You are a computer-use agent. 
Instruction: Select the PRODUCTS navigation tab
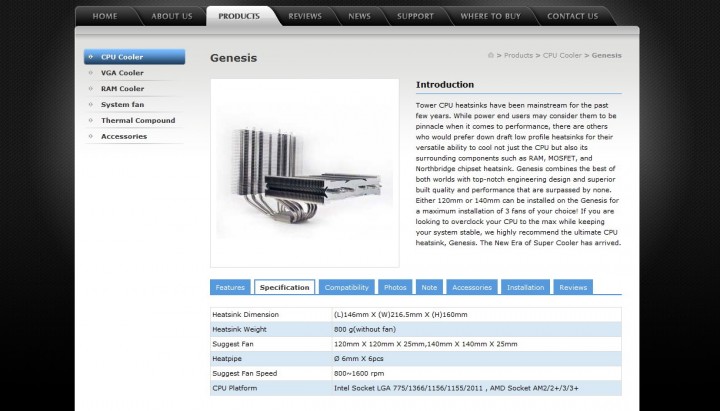click(x=239, y=16)
